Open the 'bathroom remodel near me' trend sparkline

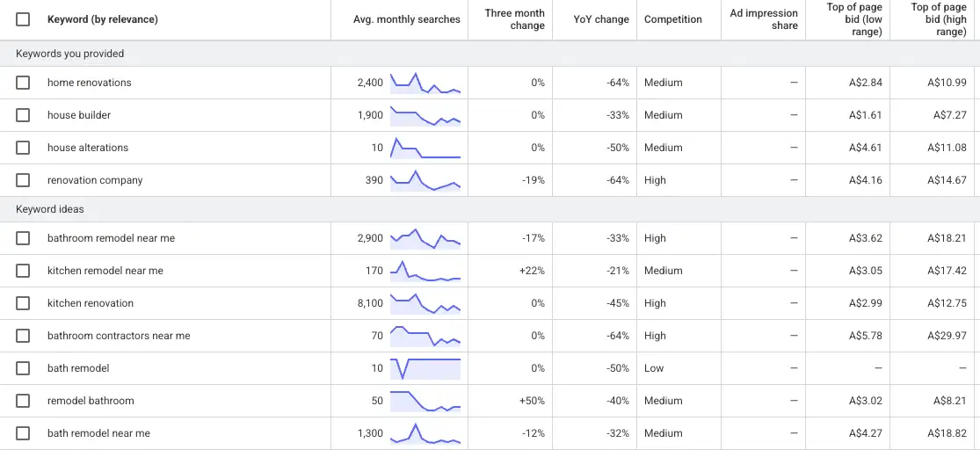point(425,239)
